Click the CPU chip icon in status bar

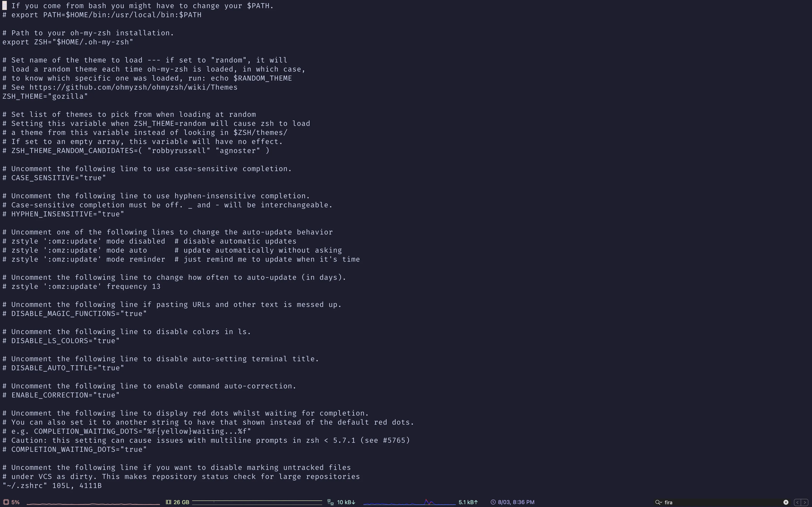[6, 502]
